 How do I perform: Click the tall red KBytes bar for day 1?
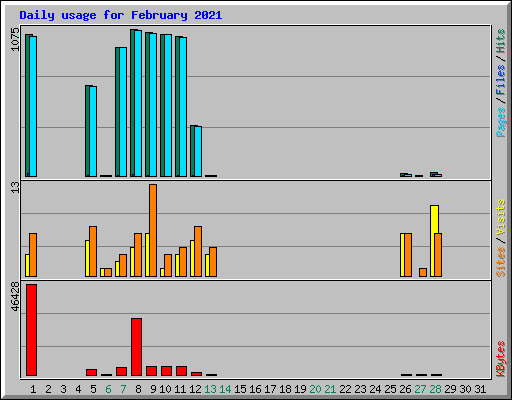(31, 330)
